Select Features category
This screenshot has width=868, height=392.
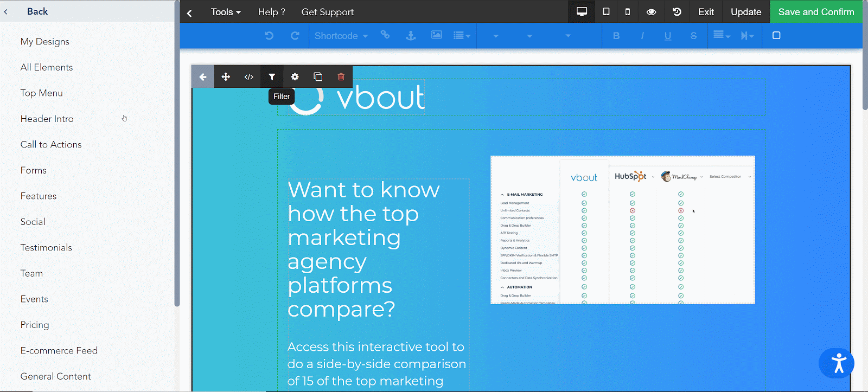(x=39, y=196)
